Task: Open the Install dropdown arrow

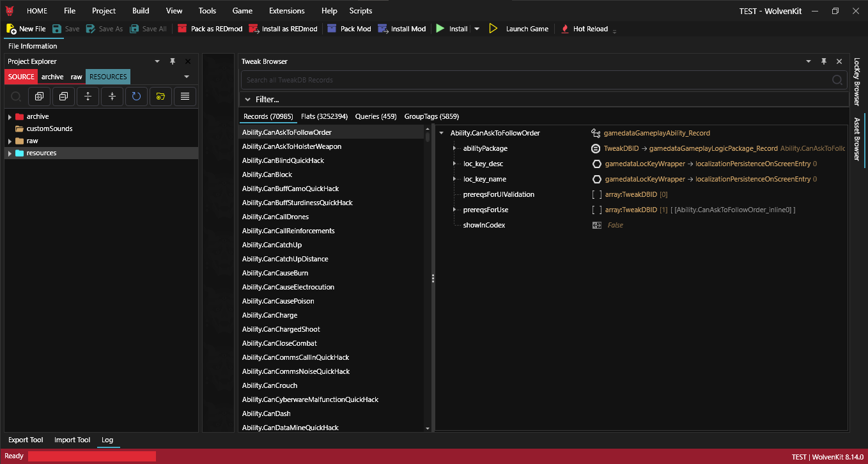Action: click(477, 29)
